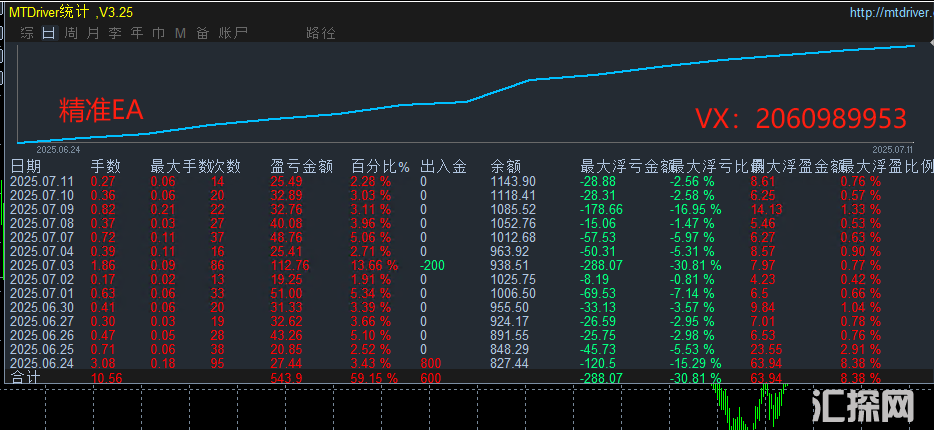
Task: Click the 543.9 total profit value
Action: pyautogui.click(x=287, y=378)
